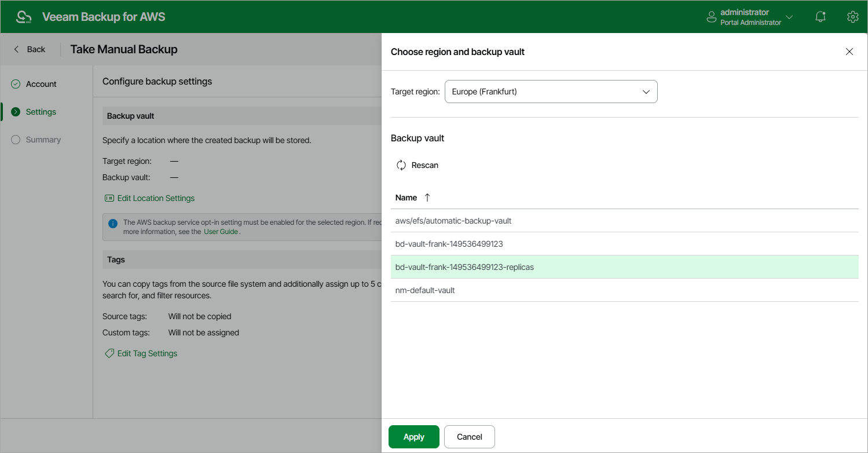The height and width of the screenshot is (453, 868).
Task: Close the Choose region and backup vault panel
Action: point(849,52)
